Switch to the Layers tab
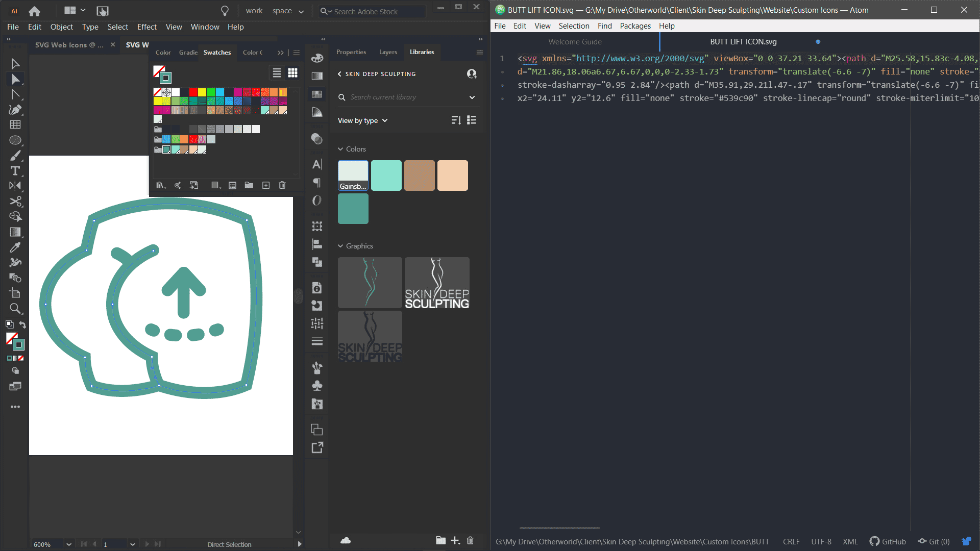Image resolution: width=980 pixels, height=551 pixels. tap(388, 52)
